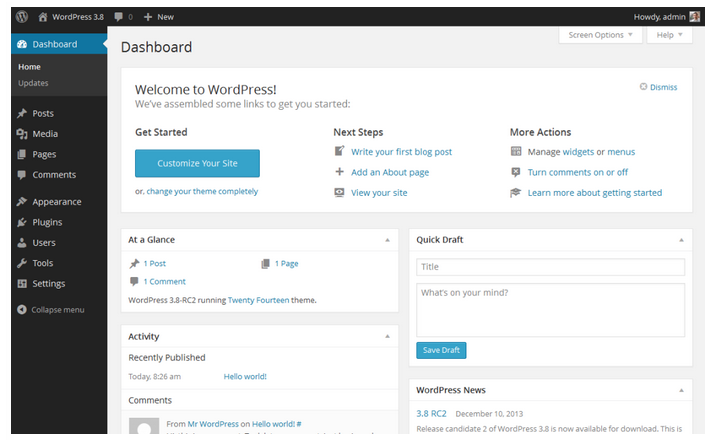This screenshot has width=717, height=445.
Task: Click the Plugins plug icon
Action: pos(22,222)
